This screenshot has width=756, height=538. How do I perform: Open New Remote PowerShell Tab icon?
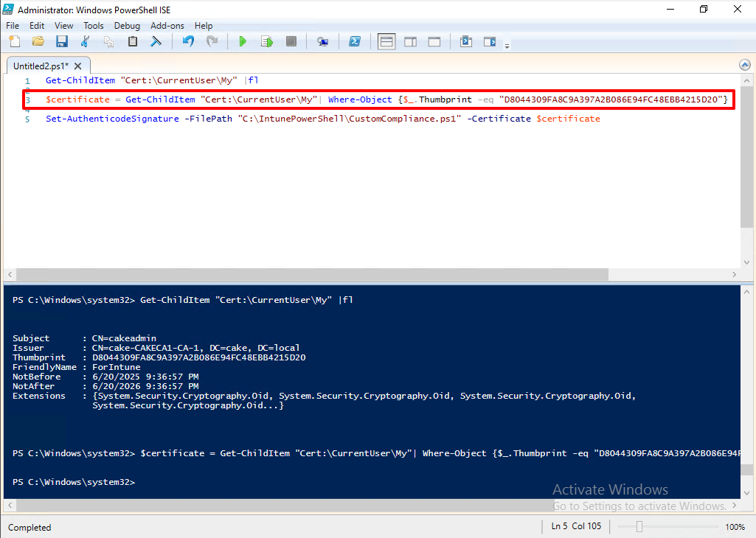tap(322, 41)
